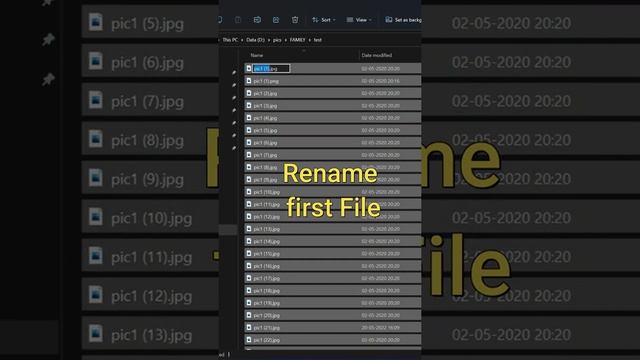Click the file icon of pic1 (22).jpg
The image size is (640, 360).
click(249, 340)
